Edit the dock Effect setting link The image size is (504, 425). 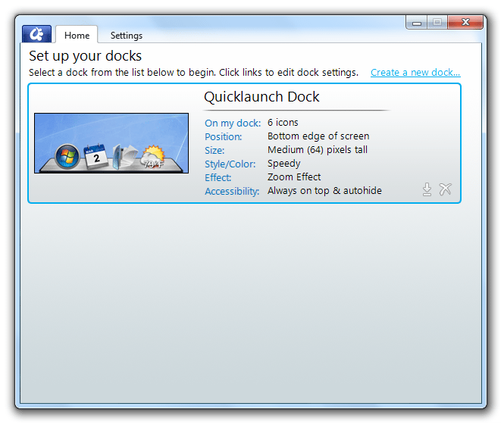pyautogui.click(x=218, y=177)
